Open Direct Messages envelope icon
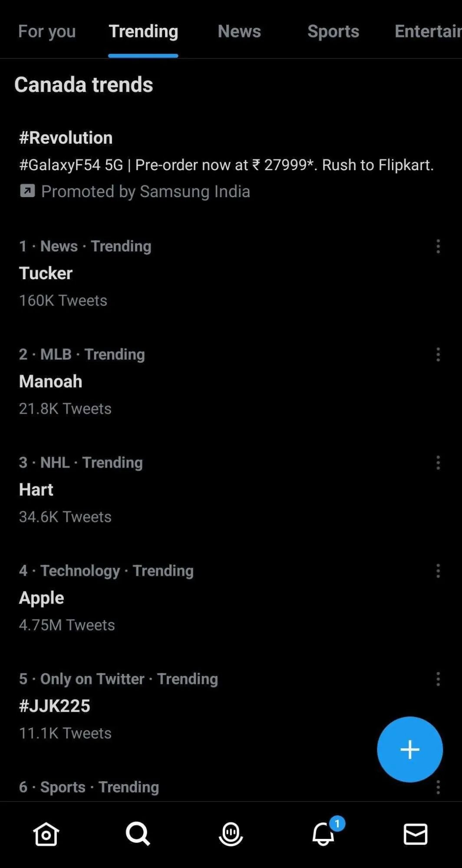The image size is (462, 868). [x=416, y=834]
